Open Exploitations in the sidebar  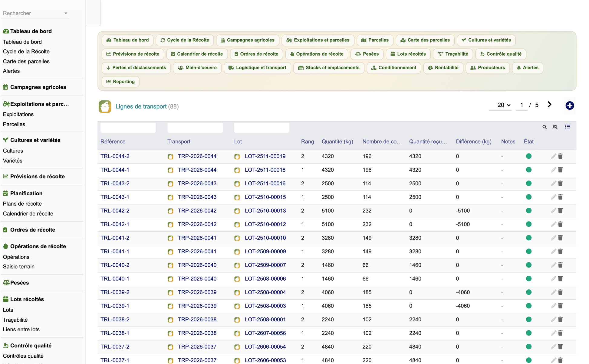click(x=18, y=114)
